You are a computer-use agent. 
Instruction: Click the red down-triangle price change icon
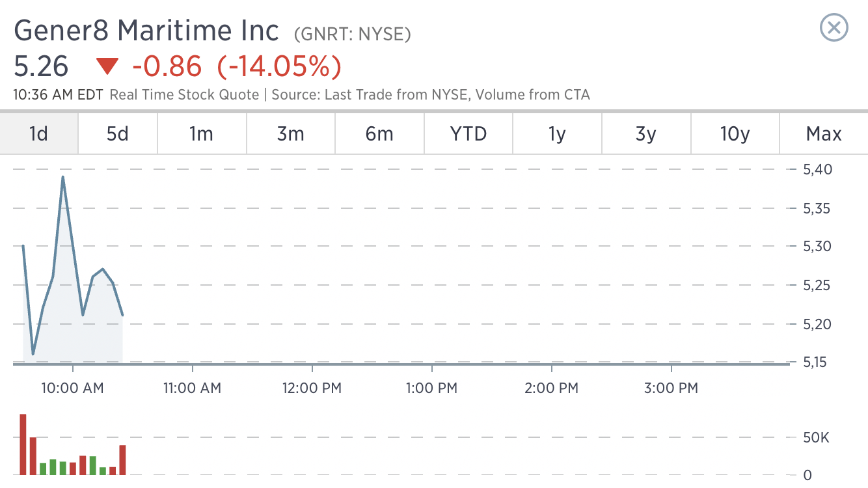pyautogui.click(x=107, y=66)
